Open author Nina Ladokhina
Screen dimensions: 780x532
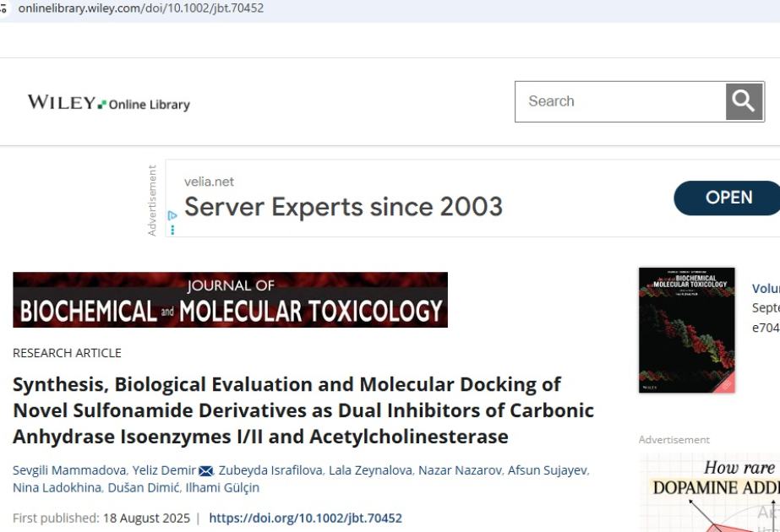[x=57, y=488]
